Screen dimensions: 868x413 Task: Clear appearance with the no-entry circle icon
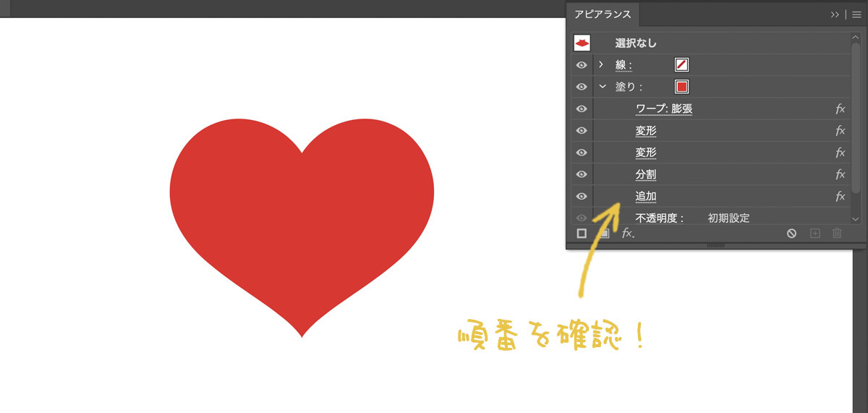pos(792,234)
